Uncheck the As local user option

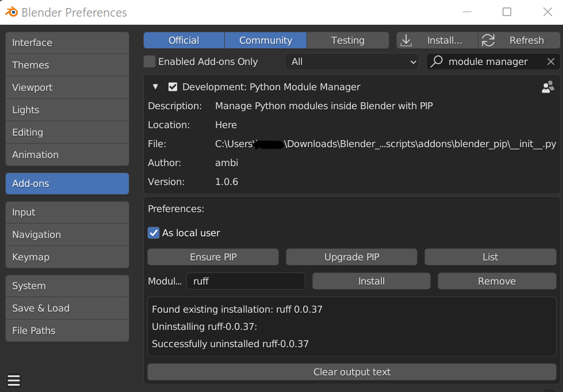[x=154, y=233]
